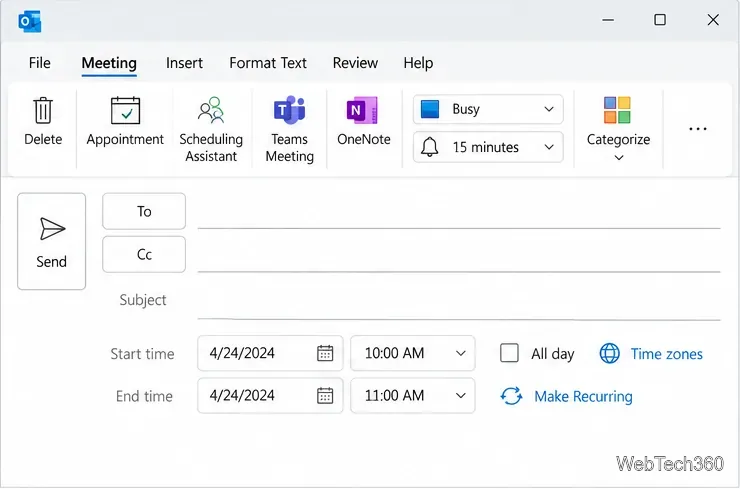Open the End time date calendar picker
This screenshot has height=489, width=740.
coord(325,396)
